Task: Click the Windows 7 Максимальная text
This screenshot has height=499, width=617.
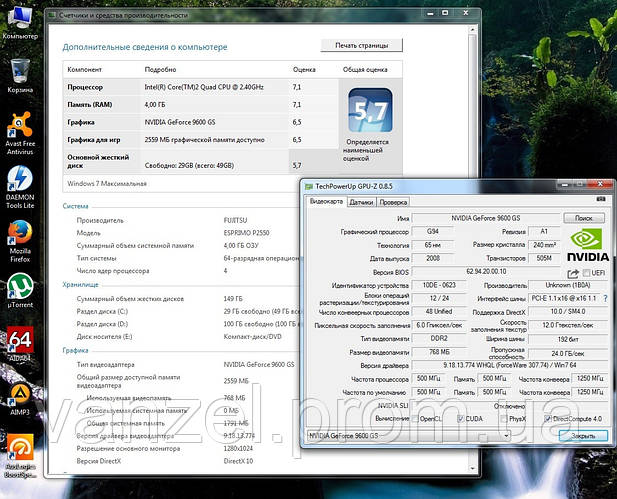Action: [x=107, y=183]
